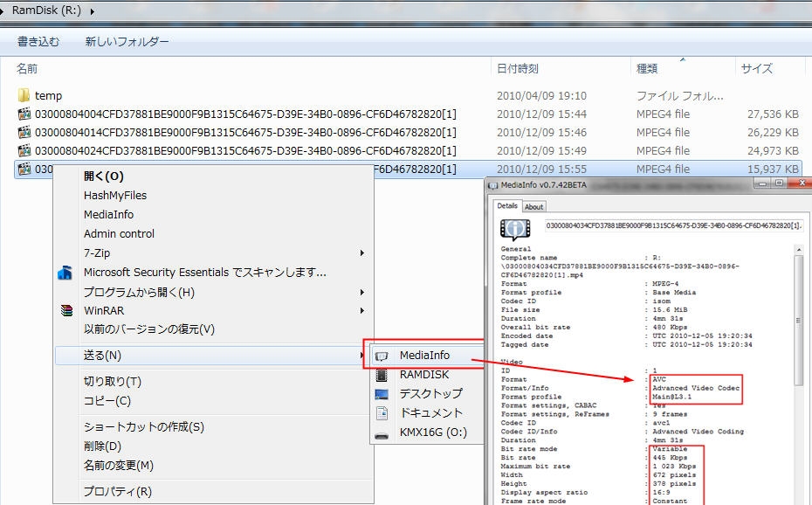Click the date cell 2010/12/09 15:46

541,133
